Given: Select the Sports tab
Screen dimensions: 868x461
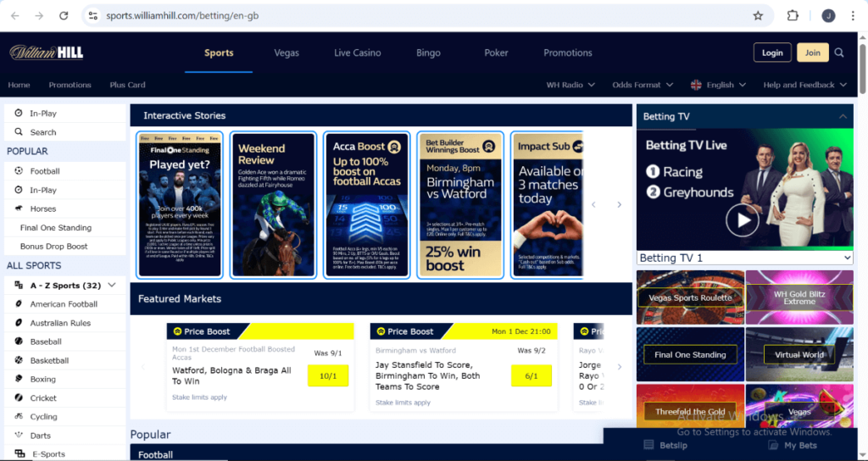Looking at the screenshot, I should (x=219, y=53).
